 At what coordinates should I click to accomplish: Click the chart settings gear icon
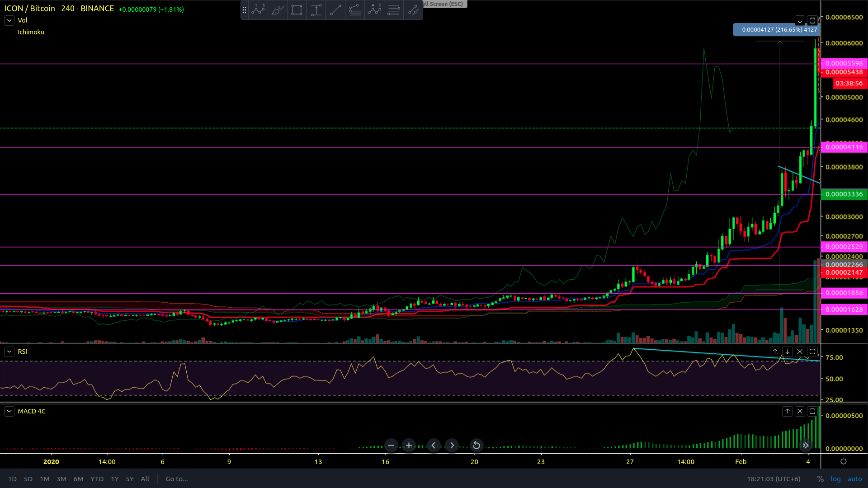843,461
